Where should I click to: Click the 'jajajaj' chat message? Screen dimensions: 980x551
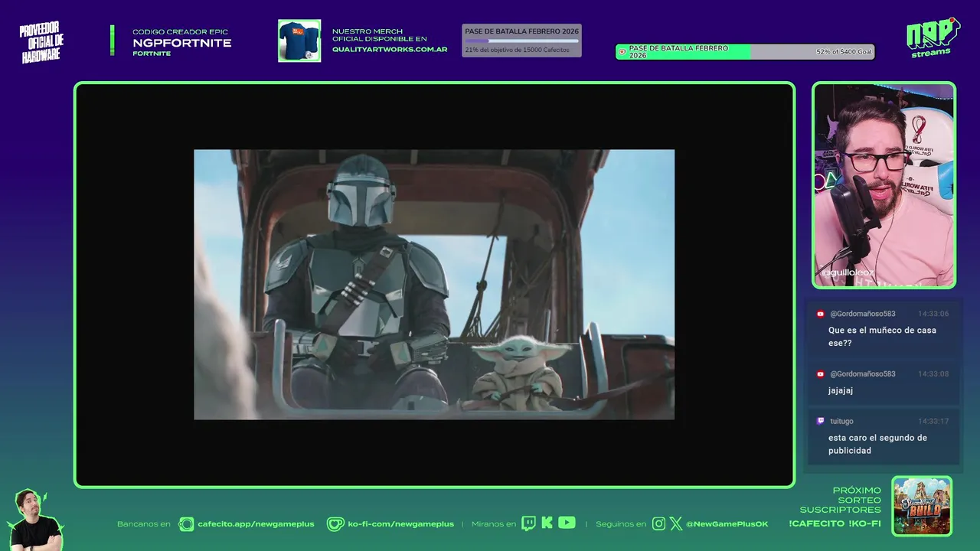point(841,390)
